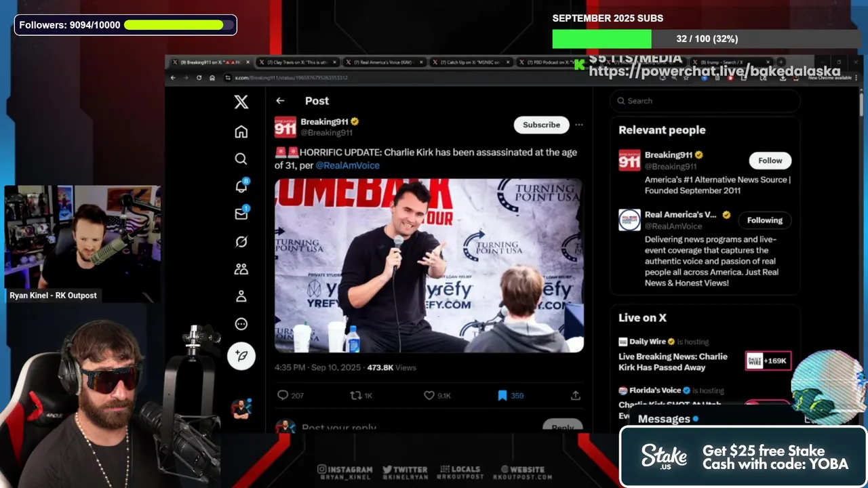This screenshot has height=488, width=868.
Task: Open Profile person icon in sidebar
Action: pos(241,296)
